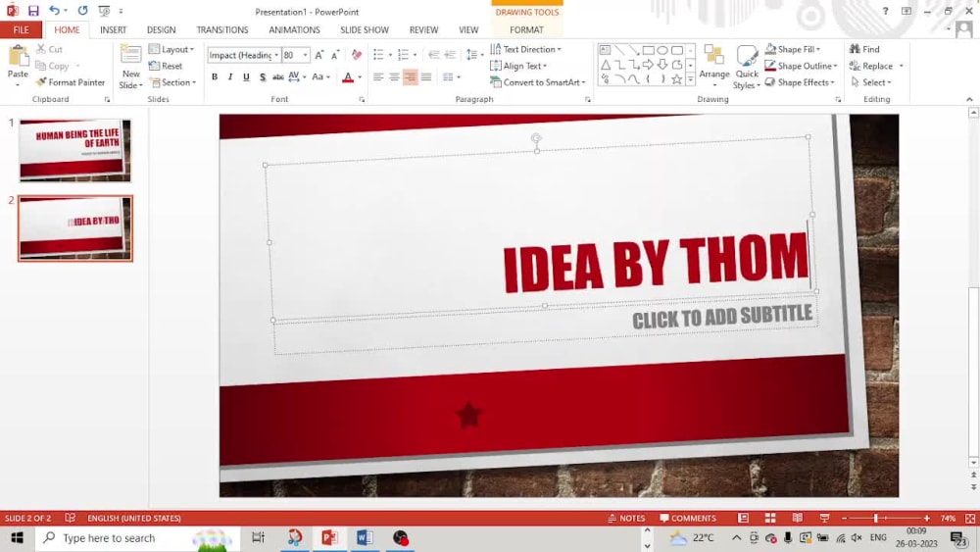Open the NOTES pane

[626, 518]
